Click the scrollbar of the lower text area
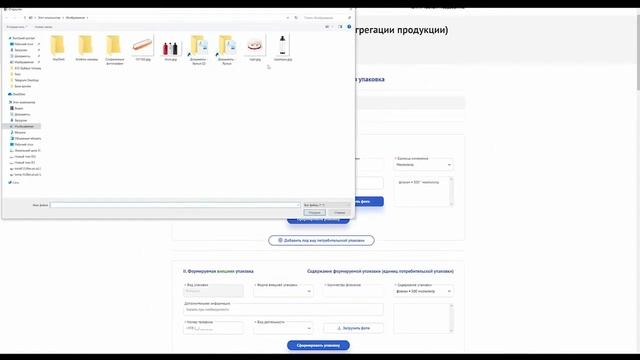The image size is (640, 360). (451, 318)
